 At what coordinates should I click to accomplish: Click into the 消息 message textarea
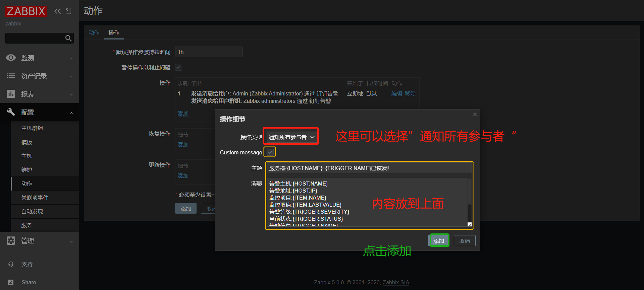(367, 203)
